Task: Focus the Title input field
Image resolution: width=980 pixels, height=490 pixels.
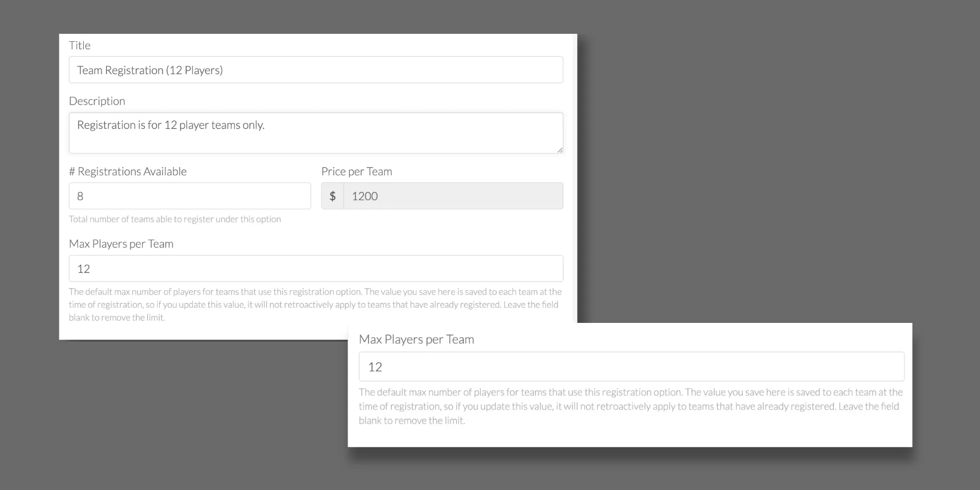Action: point(316,70)
